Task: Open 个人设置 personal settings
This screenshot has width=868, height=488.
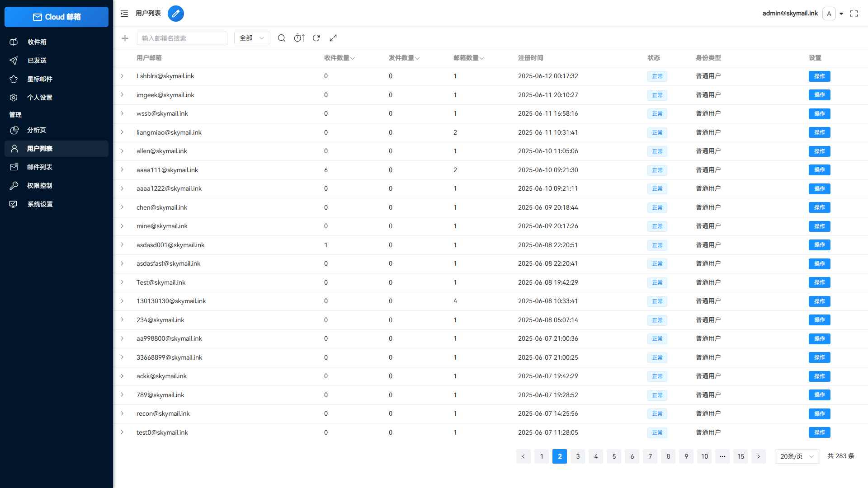Action: pos(39,97)
